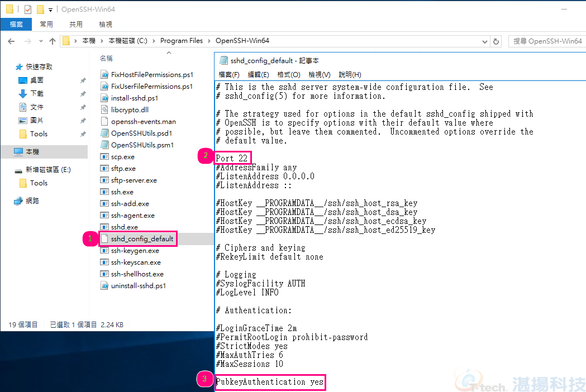Open 新增磁碟區 (E:) drive

pos(48,170)
